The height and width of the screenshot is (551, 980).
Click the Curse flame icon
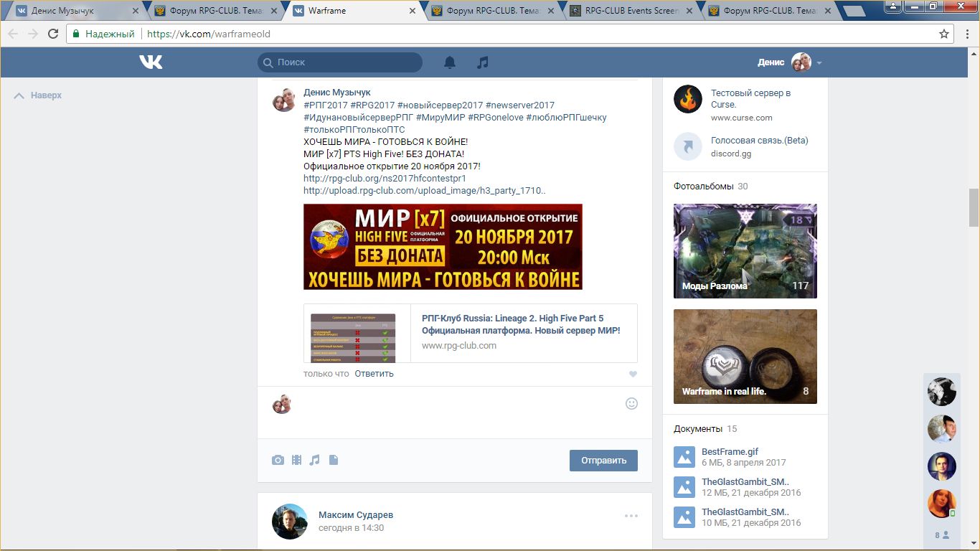pyautogui.click(x=688, y=99)
